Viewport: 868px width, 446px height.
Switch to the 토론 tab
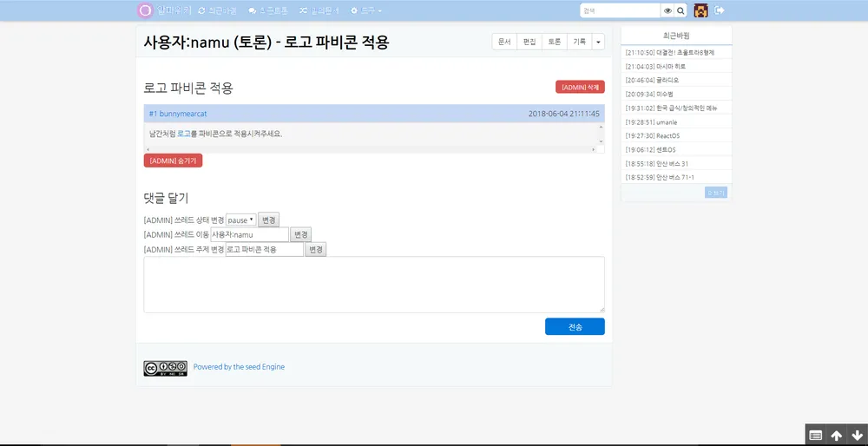pyautogui.click(x=554, y=42)
